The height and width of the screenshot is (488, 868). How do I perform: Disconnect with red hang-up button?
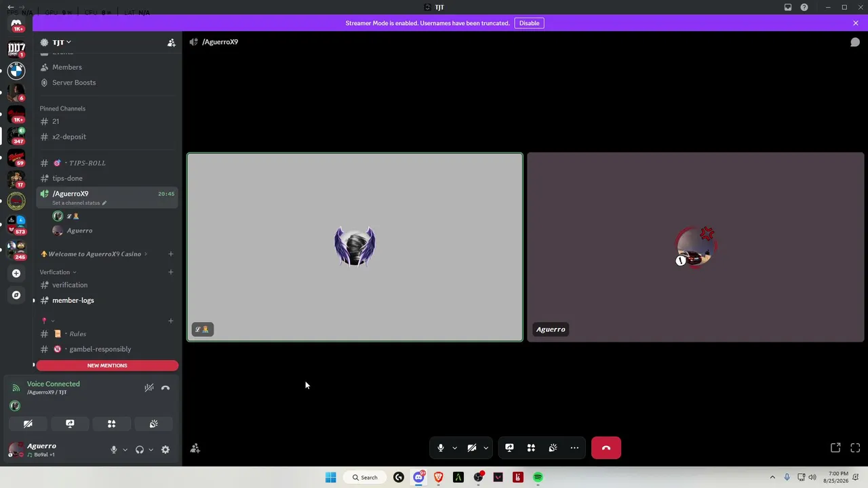(x=606, y=448)
